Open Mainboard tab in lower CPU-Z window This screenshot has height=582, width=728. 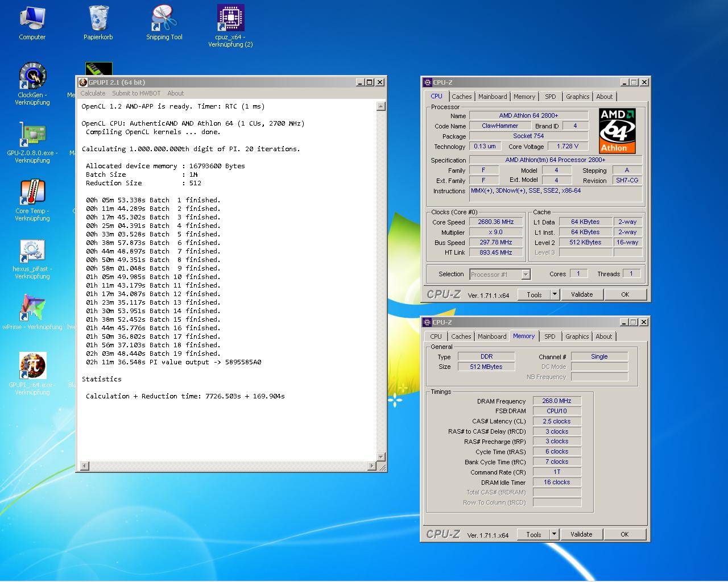pyautogui.click(x=492, y=336)
